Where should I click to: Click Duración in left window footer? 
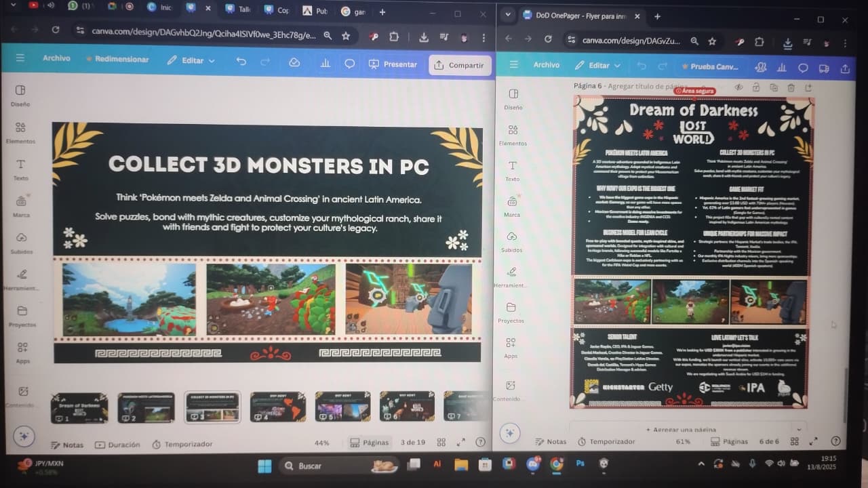[x=117, y=445]
